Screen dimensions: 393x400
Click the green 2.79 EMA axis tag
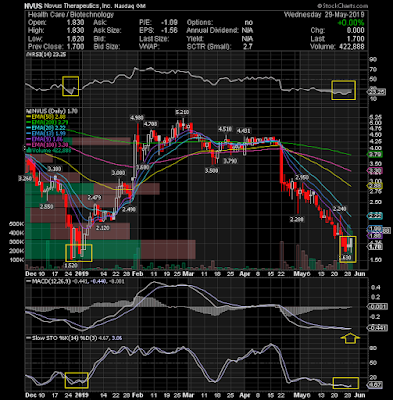click(374, 154)
